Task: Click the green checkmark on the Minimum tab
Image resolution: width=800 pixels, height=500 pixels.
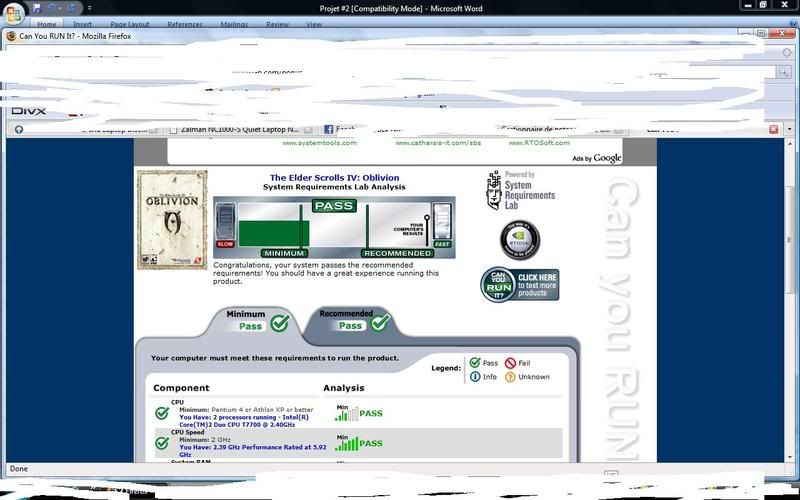Action: click(280, 323)
